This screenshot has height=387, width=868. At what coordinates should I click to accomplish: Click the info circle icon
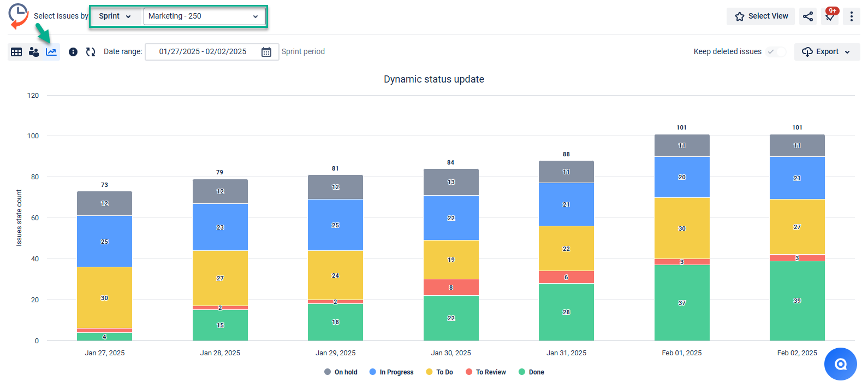pyautogui.click(x=73, y=52)
